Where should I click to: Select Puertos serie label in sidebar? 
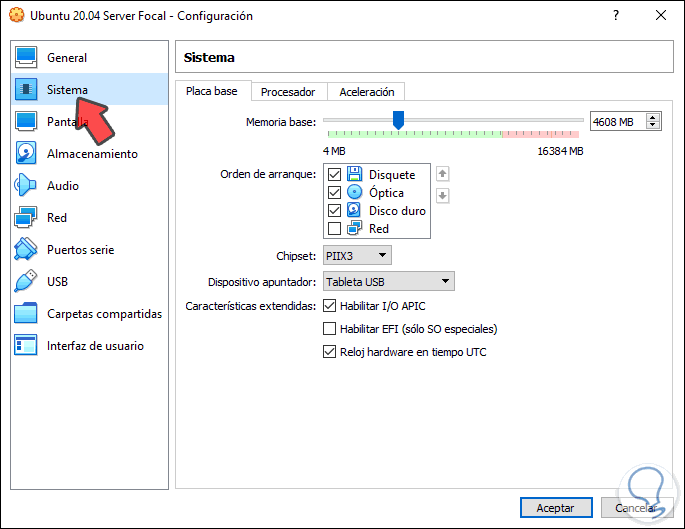click(81, 249)
